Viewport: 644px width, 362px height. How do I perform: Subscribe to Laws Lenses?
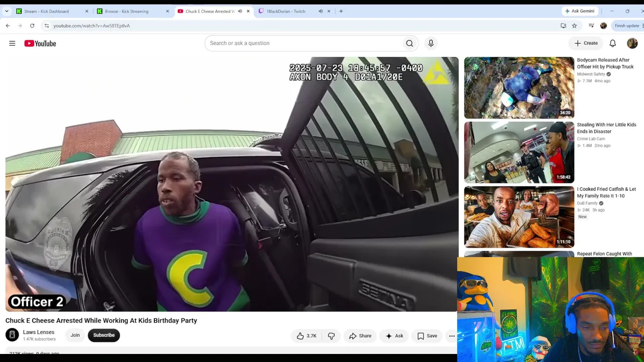(104, 335)
